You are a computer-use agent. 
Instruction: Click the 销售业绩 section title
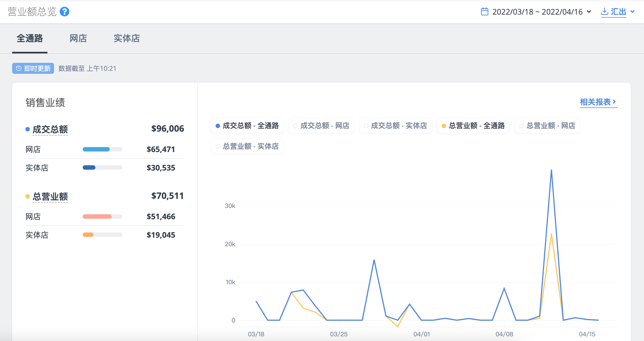tap(45, 102)
